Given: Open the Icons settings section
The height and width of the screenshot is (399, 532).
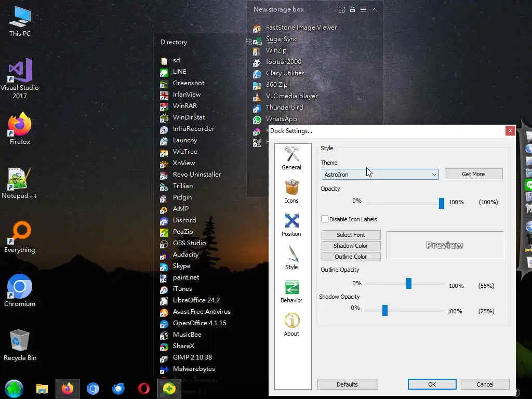Looking at the screenshot, I should pyautogui.click(x=291, y=191).
